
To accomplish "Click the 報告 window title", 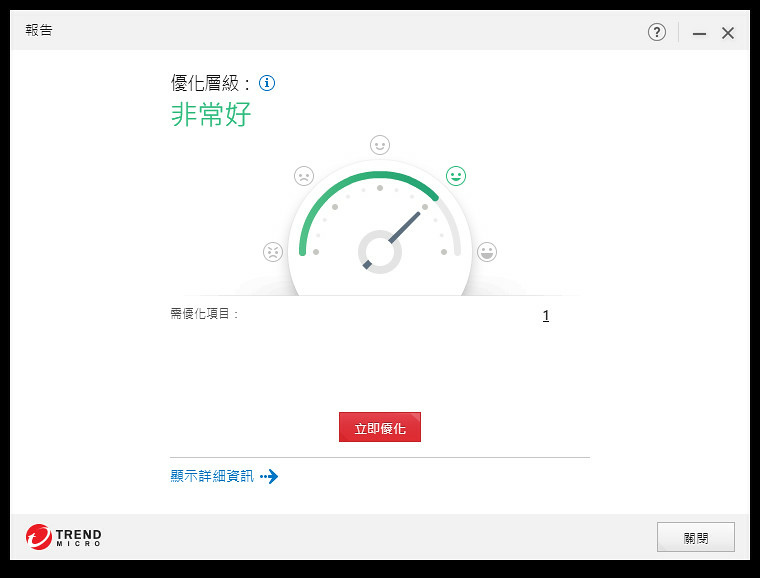I will coord(39,30).
